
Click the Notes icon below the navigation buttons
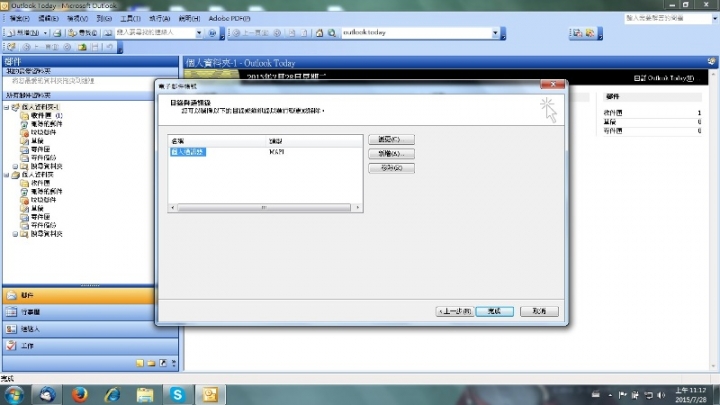(x=140, y=363)
